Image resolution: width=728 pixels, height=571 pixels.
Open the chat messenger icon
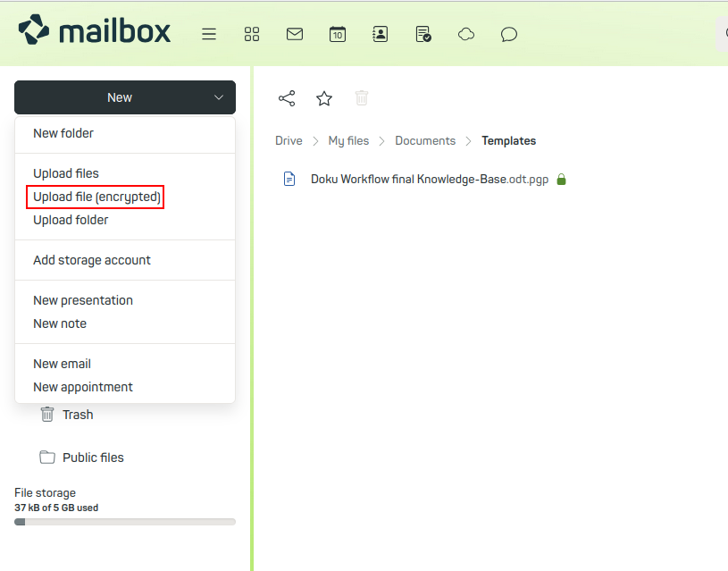[508, 34]
